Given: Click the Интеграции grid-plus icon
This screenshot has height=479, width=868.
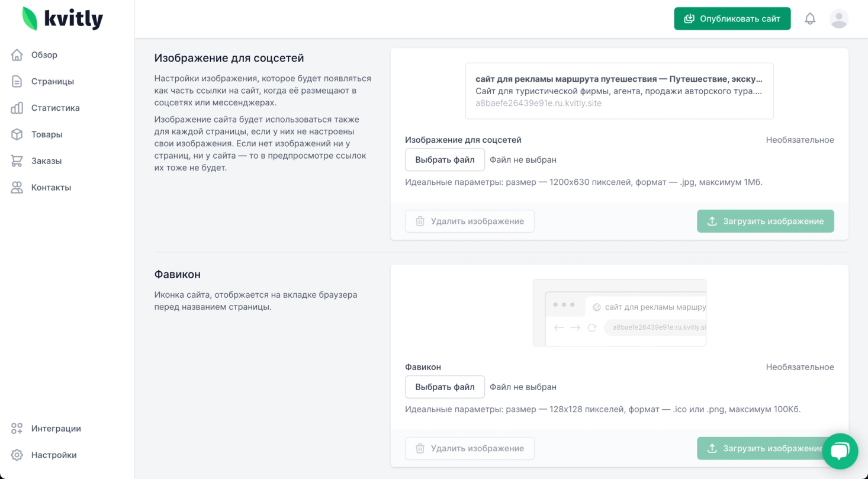Looking at the screenshot, I should 17,429.
